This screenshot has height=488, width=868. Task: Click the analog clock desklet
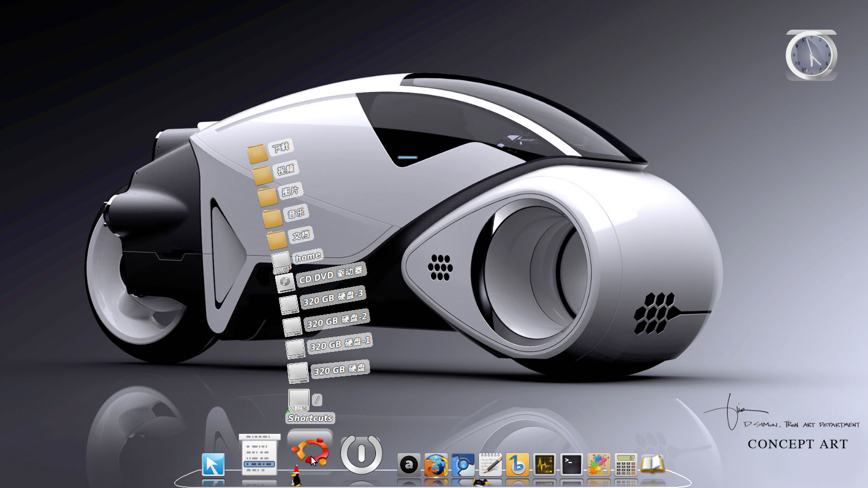click(812, 55)
